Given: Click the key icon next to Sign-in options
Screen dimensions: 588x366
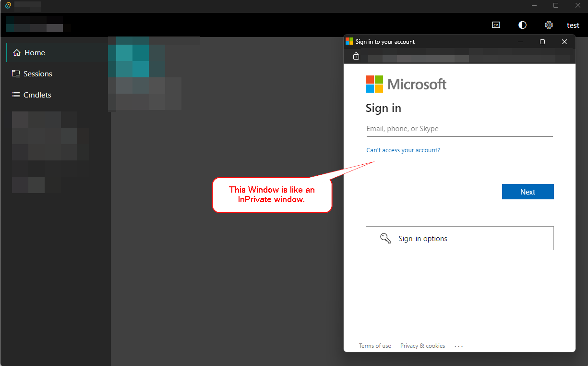Looking at the screenshot, I should click(x=385, y=238).
